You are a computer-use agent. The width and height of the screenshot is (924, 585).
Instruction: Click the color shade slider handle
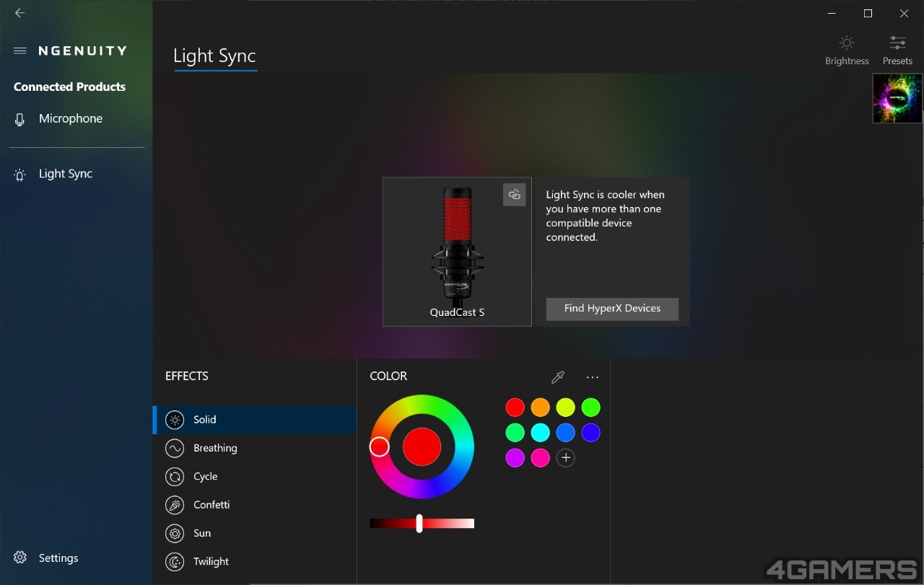(419, 524)
